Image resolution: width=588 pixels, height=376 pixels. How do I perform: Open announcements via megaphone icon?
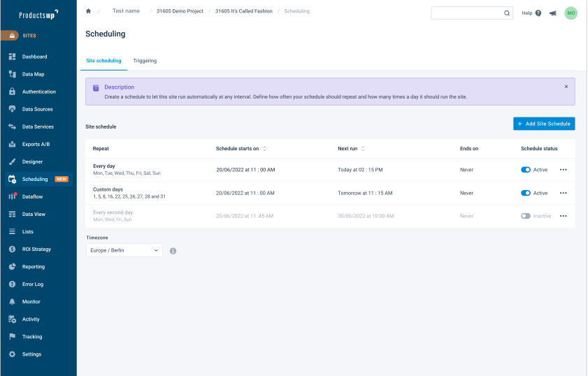click(x=553, y=13)
